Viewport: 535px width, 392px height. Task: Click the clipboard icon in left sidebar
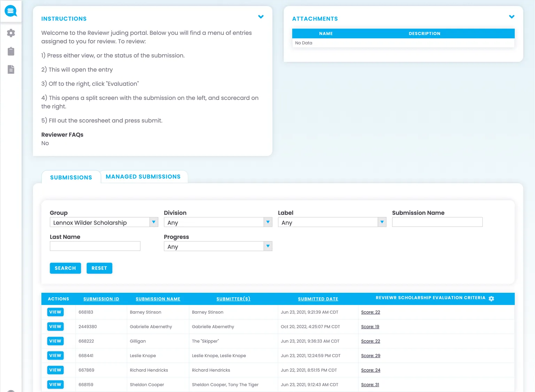click(x=11, y=52)
